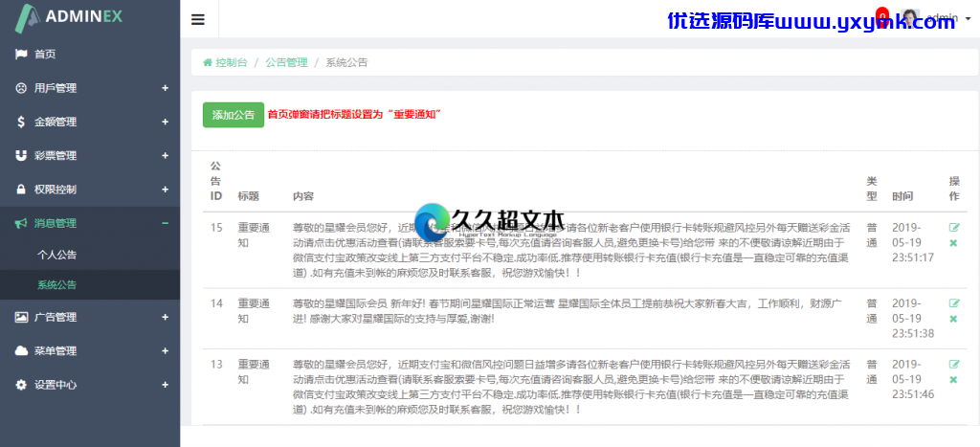Image resolution: width=980 pixels, height=447 pixels.
Task: Click ID cell 13
Action: (x=216, y=365)
